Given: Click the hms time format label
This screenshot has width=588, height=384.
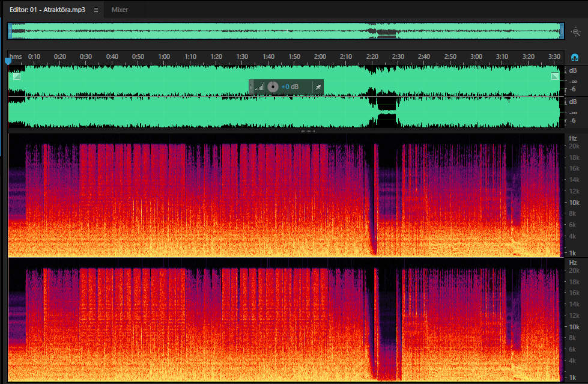Looking at the screenshot, I should [16, 56].
